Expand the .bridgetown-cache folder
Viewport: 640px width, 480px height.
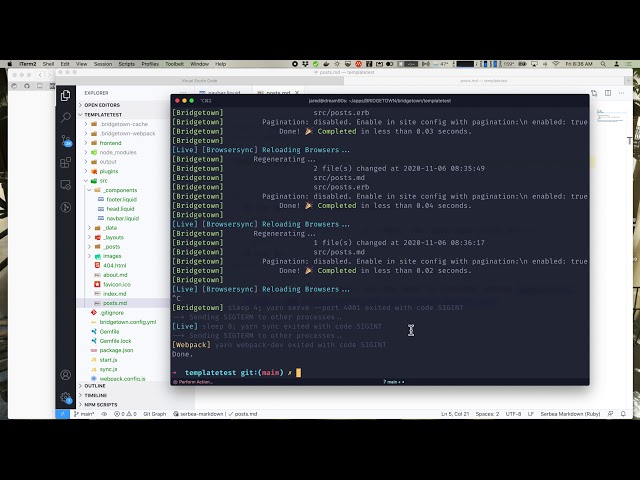124,124
